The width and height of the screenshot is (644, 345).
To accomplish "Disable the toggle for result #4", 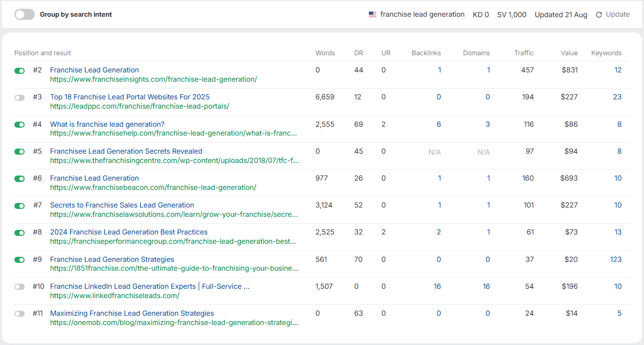I will pos(19,124).
